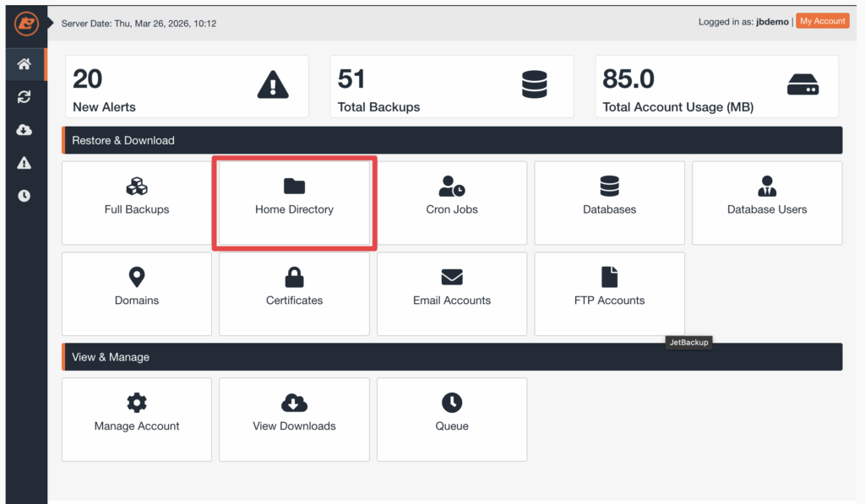
Task: Expand the sidebar using arrow toggle
Action: [52, 23]
